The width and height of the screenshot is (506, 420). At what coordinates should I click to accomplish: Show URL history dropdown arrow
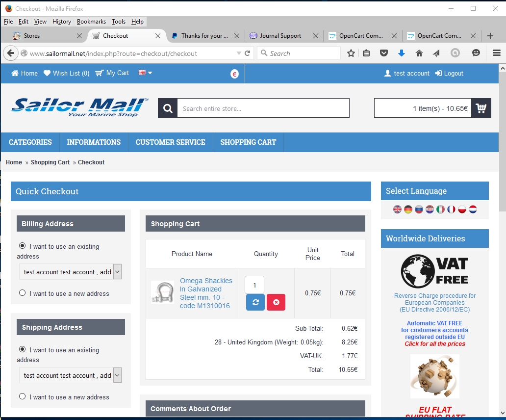(x=239, y=53)
